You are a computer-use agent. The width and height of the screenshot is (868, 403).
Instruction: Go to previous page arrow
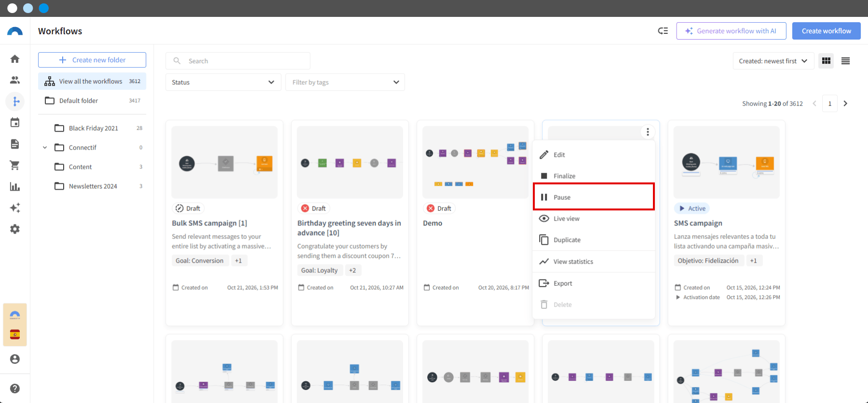(814, 104)
